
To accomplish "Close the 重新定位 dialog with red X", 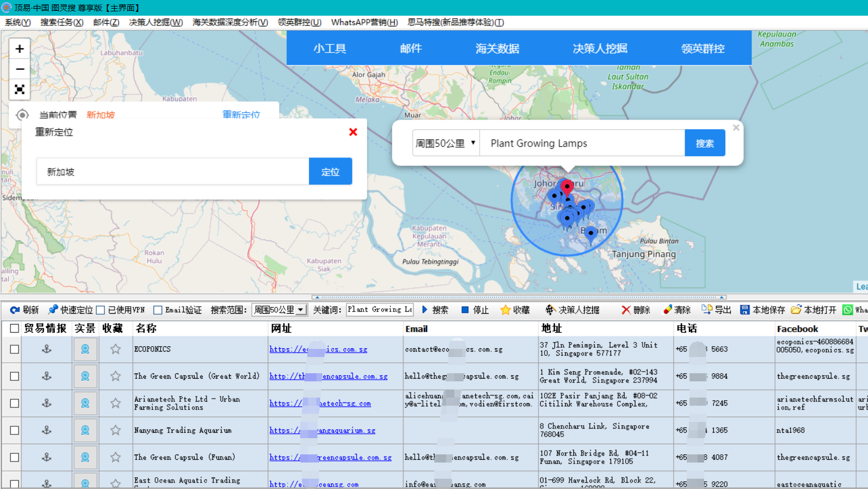I will (x=353, y=132).
